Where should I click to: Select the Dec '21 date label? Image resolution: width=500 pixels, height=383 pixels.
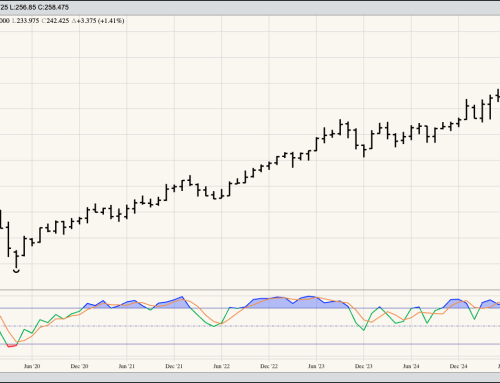pos(174,366)
